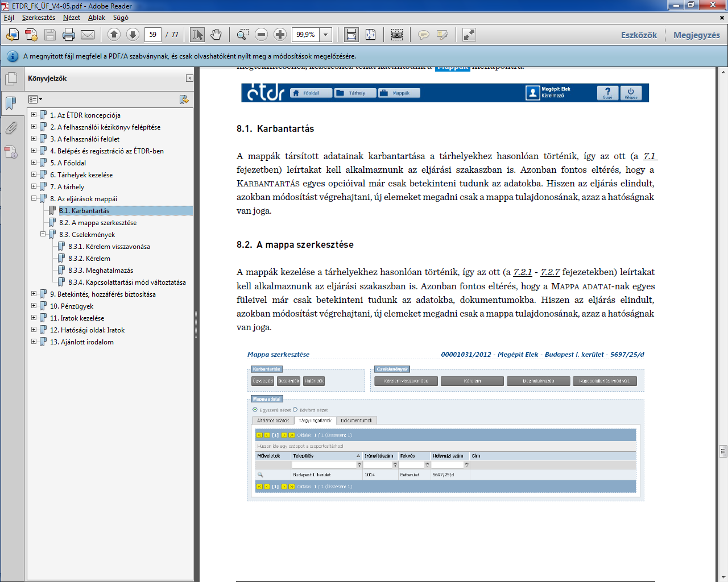Open the attachments paperclip panel
The height and width of the screenshot is (582, 728).
(11, 127)
